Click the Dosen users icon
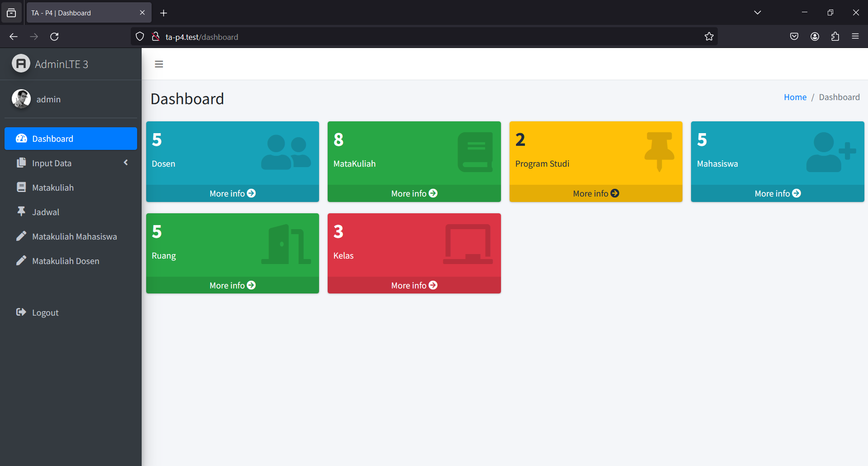868x466 pixels. pos(286,153)
